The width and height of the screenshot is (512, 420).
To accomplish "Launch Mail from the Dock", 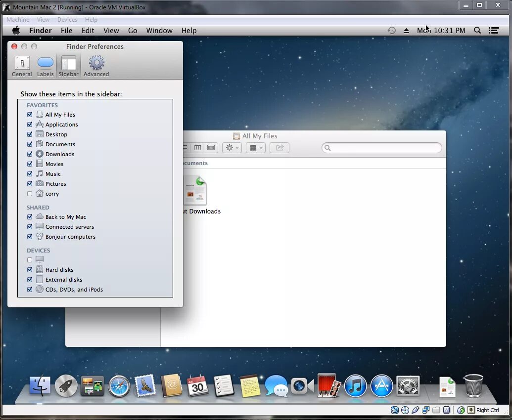I will click(145, 385).
